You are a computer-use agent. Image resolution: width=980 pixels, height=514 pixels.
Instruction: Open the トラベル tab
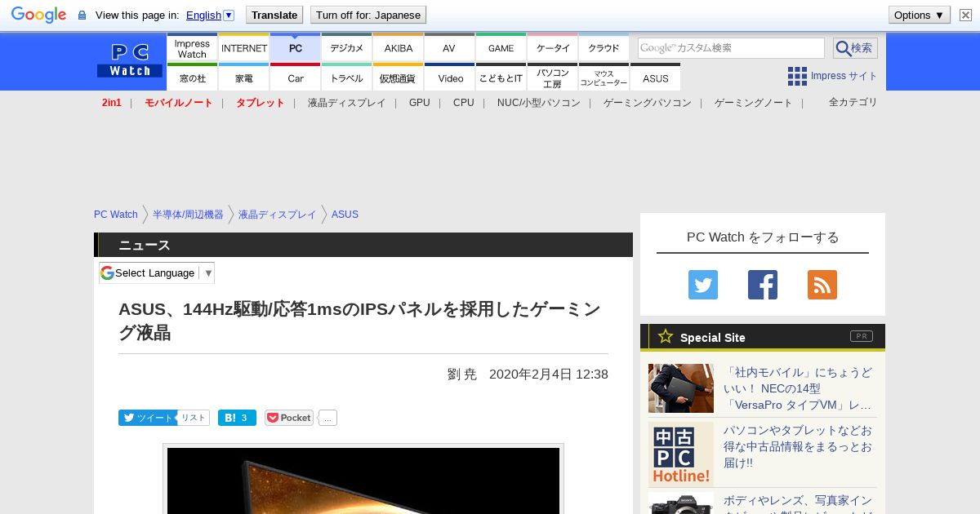[x=347, y=78]
